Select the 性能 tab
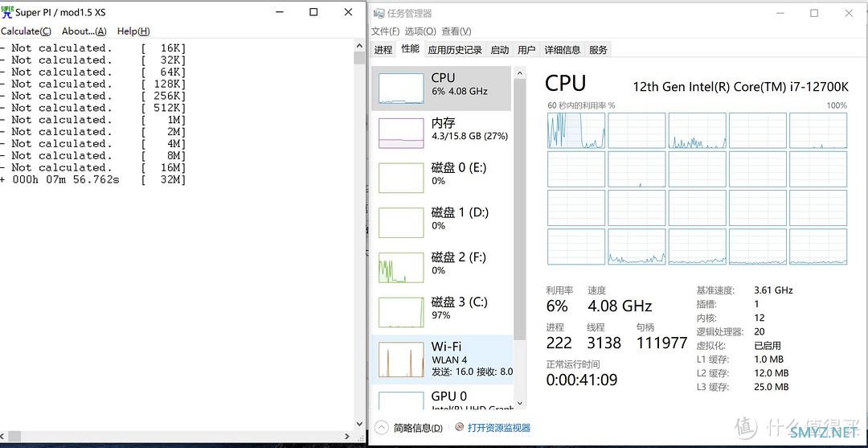This screenshot has height=448, width=868. click(410, 49)
